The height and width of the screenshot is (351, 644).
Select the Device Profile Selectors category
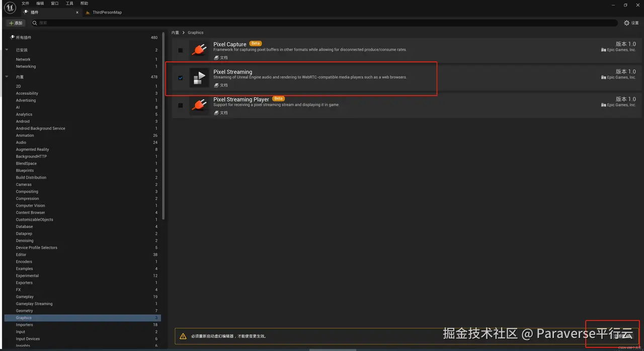[83, 247]
